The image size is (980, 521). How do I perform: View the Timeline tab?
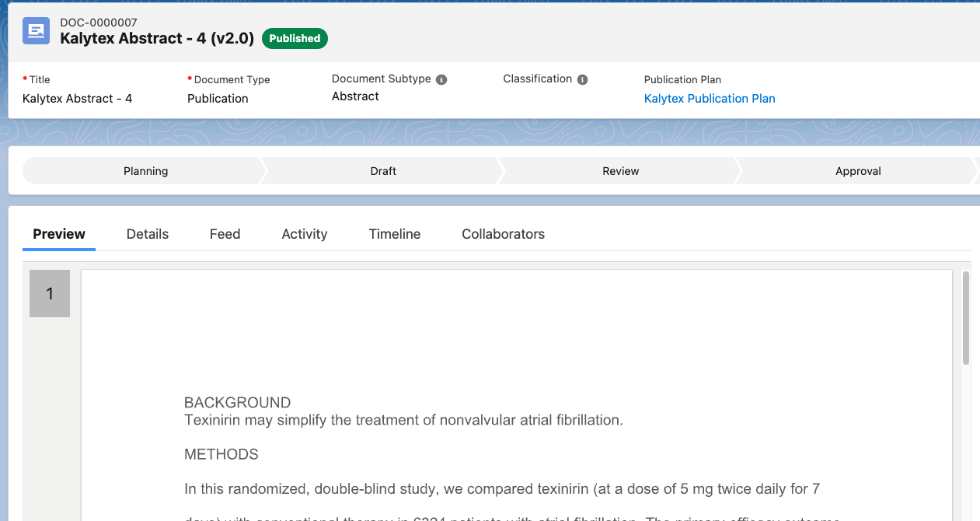(x=395, y=234)
